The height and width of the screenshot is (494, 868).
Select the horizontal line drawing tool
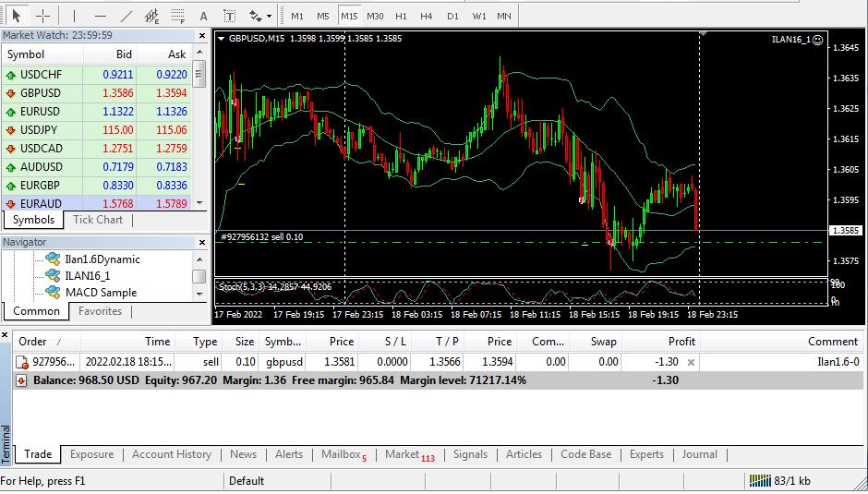(x=101, y=16)
